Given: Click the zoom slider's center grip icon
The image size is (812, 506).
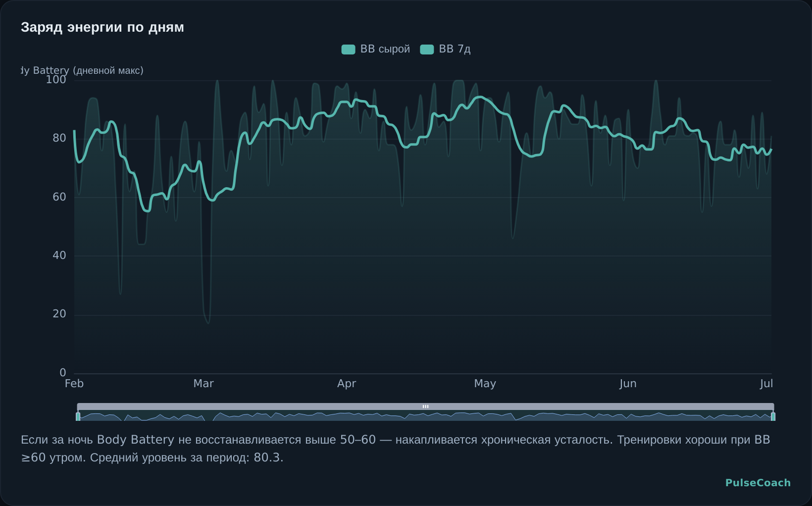Looking at the screenshot, I should click(x=425, y=406).
